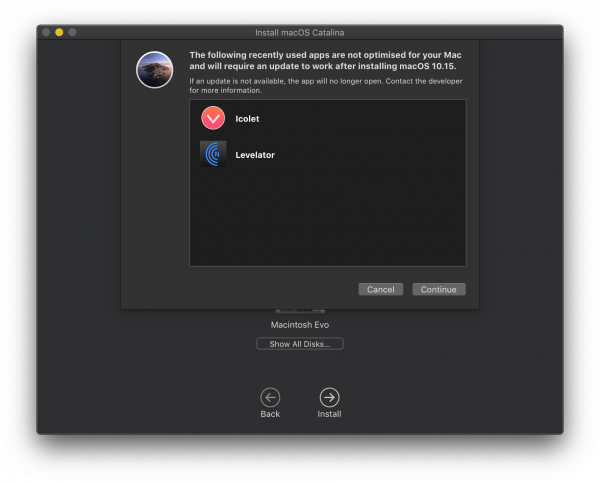Screen dimensions: 600x483
Task: Minimize the window with yellow button
Action: tap(59, 32)
